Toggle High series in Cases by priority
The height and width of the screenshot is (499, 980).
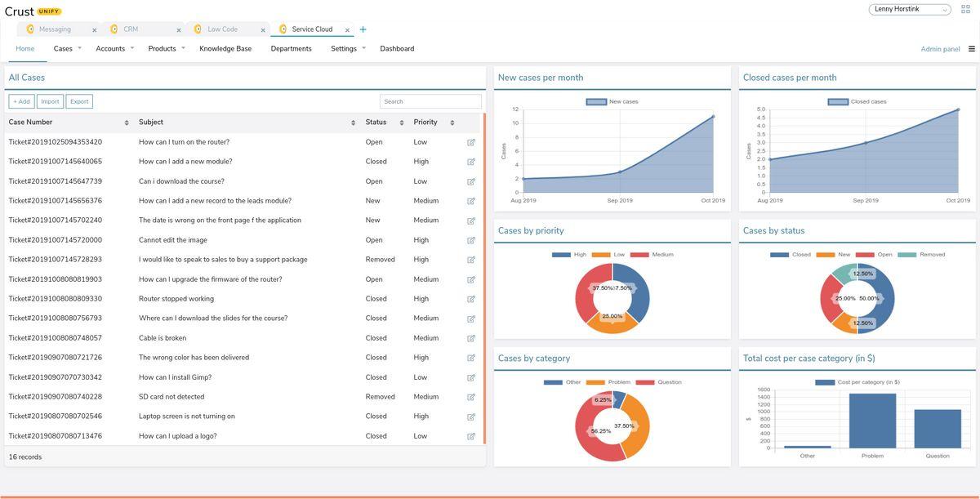(569, 254)
